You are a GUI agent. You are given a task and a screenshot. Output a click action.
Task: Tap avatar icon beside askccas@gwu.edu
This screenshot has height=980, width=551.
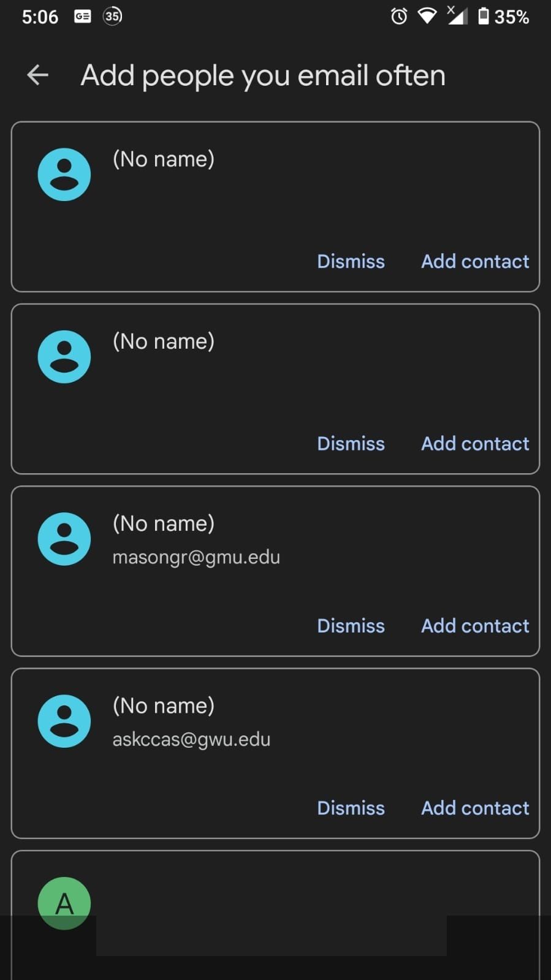point(64,721)
